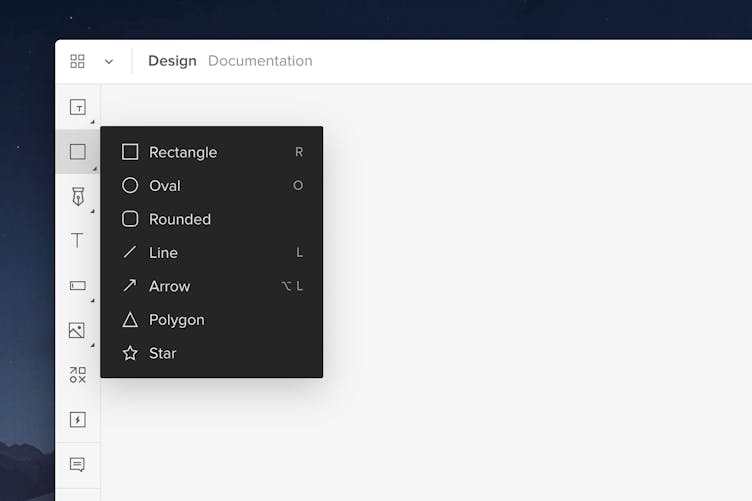Choose Rounded from the shape menu
The image size is (752, 501).
[x=212, y=219]
